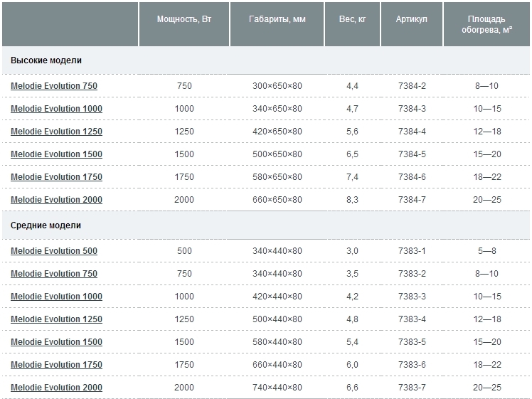Click dimensions 660×440×80
Viewport: 532px width, 399px height.
(x=277, y=364)
